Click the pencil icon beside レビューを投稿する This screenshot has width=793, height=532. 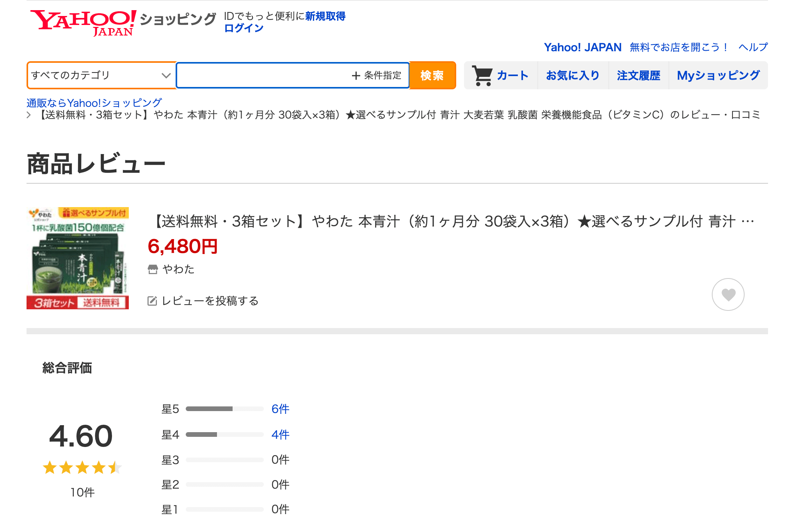152,301
